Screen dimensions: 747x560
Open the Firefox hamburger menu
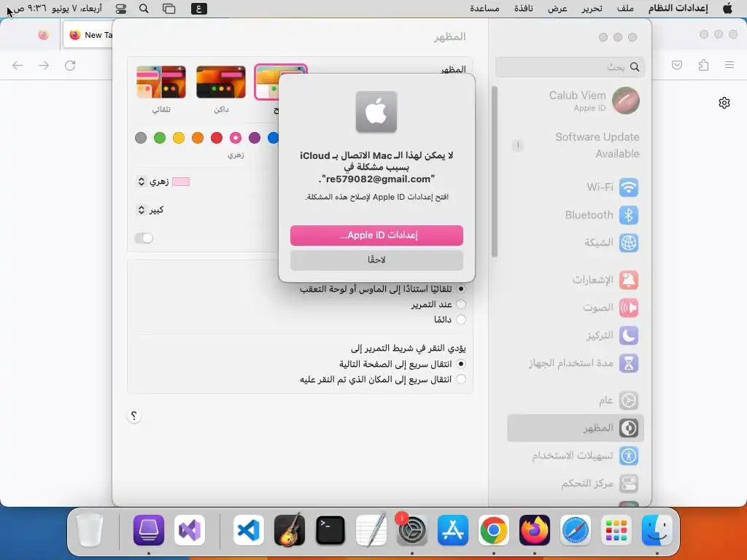729,65
